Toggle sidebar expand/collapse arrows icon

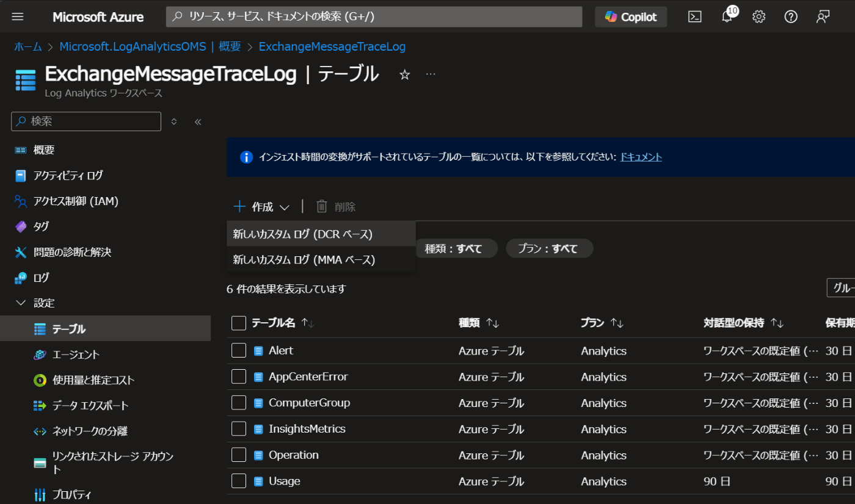pos(174,121)
